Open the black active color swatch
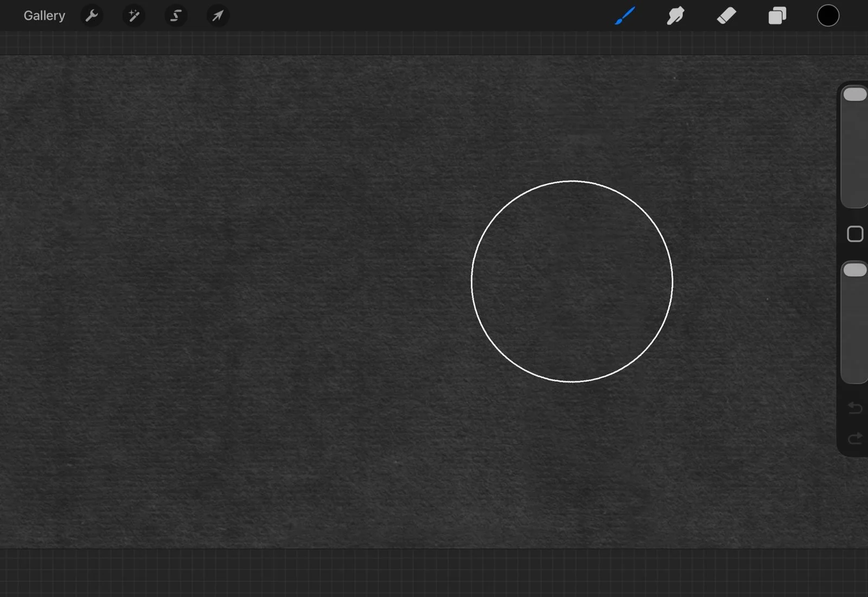868x597 pixels. 828,16
